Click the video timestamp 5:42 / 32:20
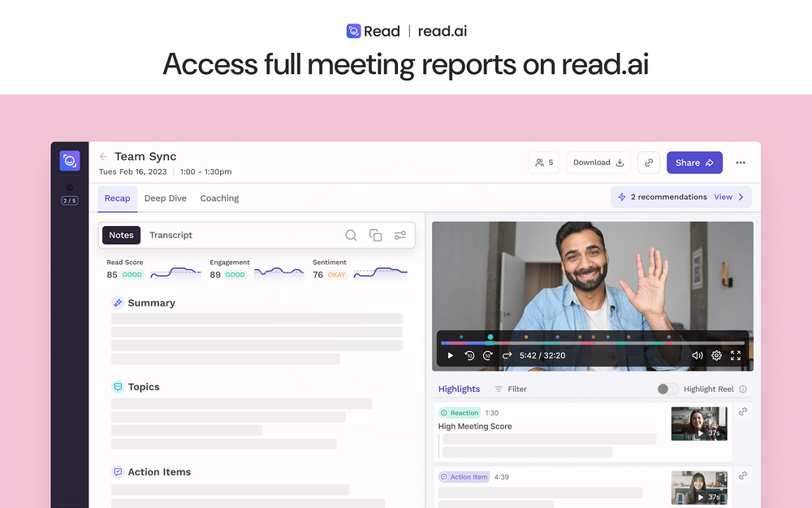The width and height of the screenshot is (812, 508). [542, 356]
